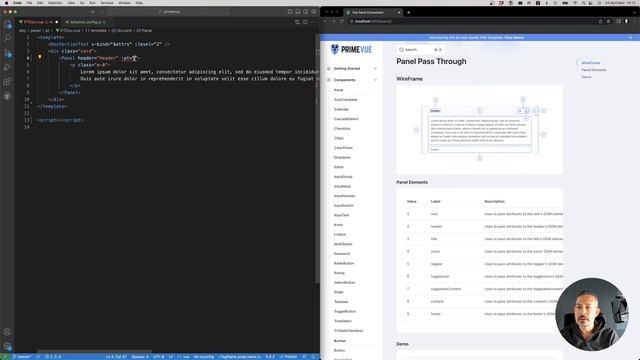Click the PTDoc.vue breadcrumb item

[68, 31]
